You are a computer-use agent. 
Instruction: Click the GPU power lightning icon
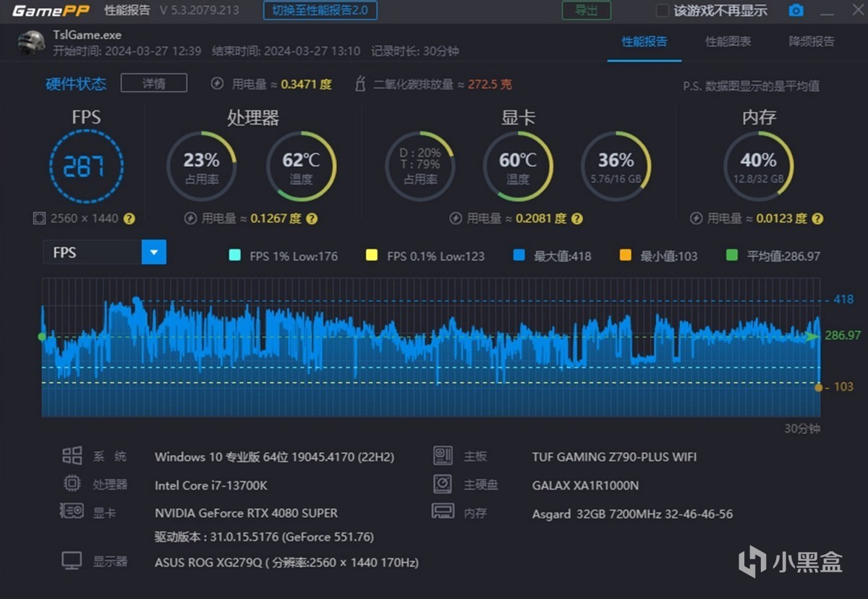[x=456, y=218]
